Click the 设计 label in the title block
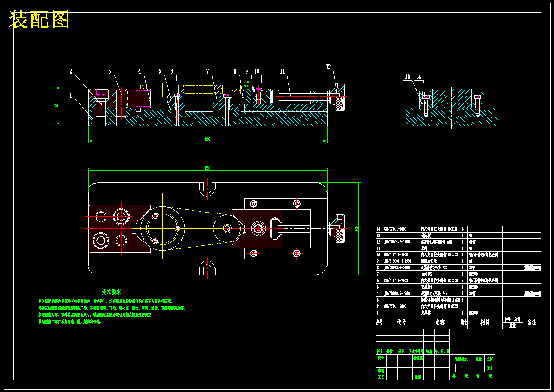Viewport: 554px width, 392px height. 381,358
